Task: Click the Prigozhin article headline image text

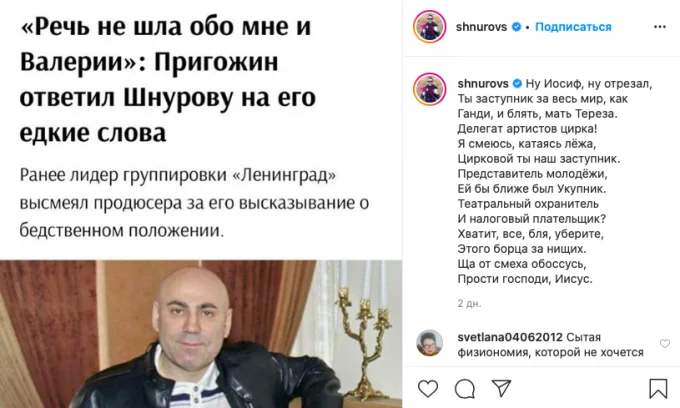Action: pyautogui.click(x=167, y=79)
